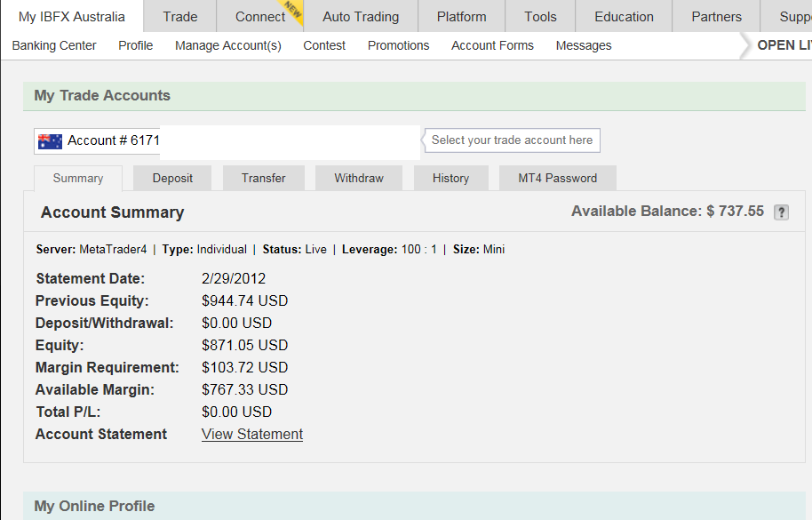Screen dimensions: 812x520
Task: Open the Platform menu
Action: click(x=461, y=17)
